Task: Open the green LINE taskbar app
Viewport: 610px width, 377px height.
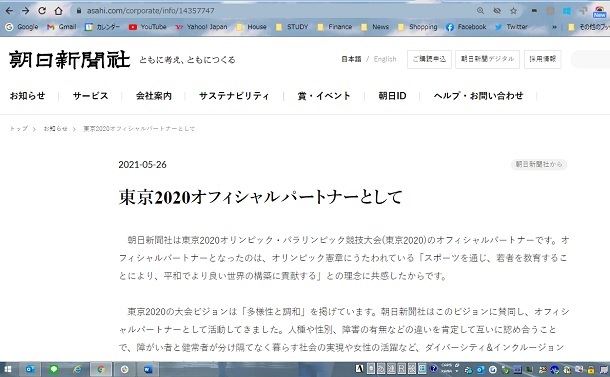Action: point(54,369)
